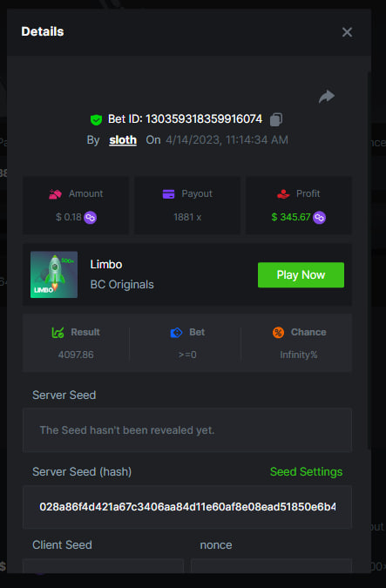Click the Client Seed input box
The height and width of the screenshot is (588, 386).
click(x=103, y=566)
